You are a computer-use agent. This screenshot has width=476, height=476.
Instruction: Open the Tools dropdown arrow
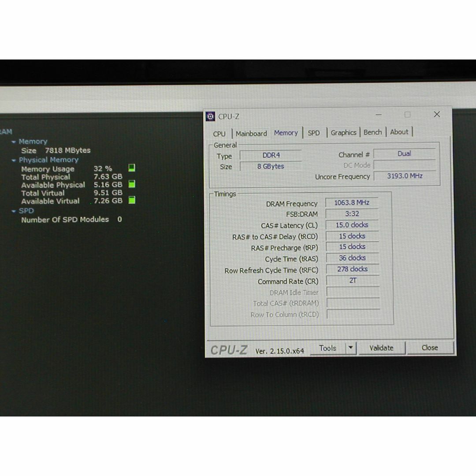(x=351, y=348)
